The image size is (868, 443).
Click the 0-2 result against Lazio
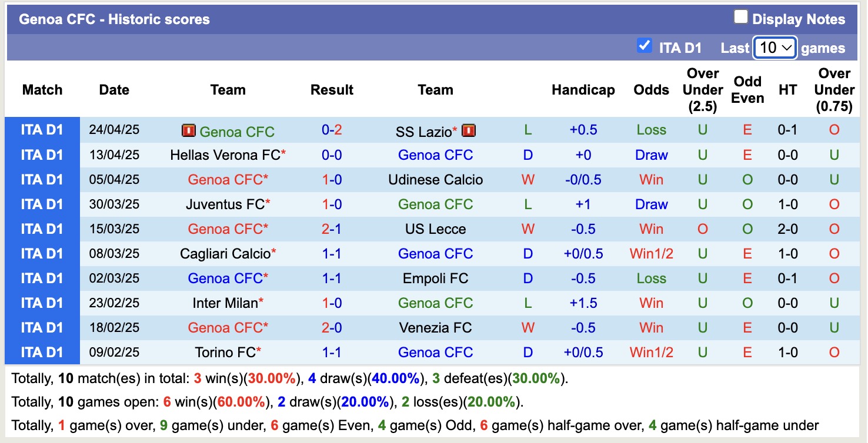coord(332,130)
